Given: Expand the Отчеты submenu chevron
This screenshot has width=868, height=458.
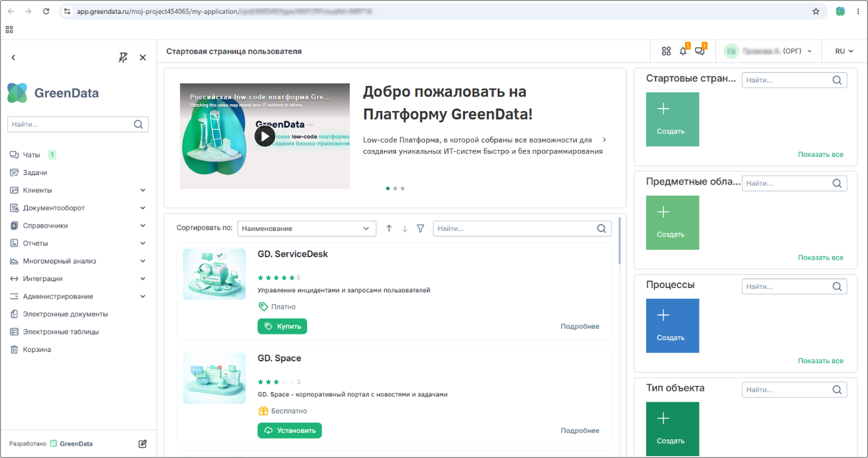Looking at the screenshot, I should pyautogui.click(x=143, y=243).
